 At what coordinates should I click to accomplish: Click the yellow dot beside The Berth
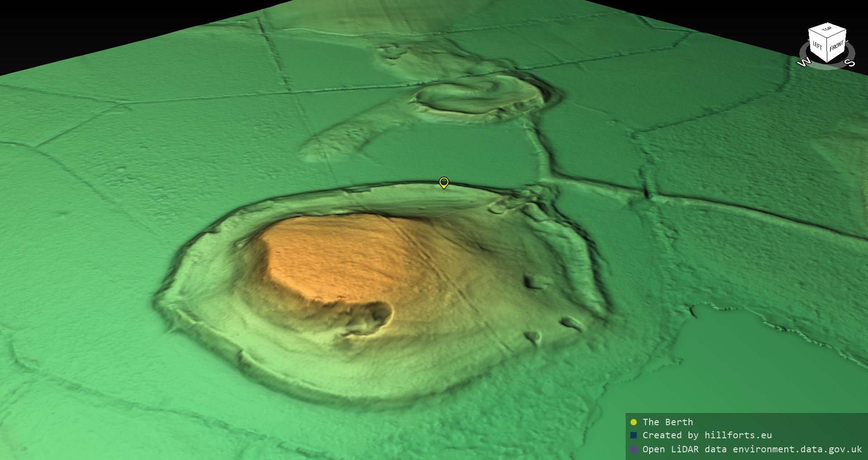(633, 422)
